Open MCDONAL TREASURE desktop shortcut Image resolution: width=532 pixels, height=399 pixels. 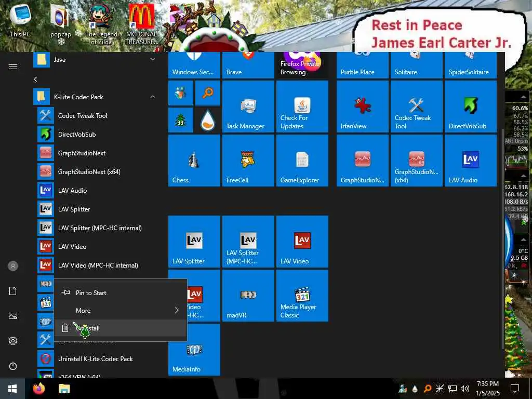(x=141, y=24)
